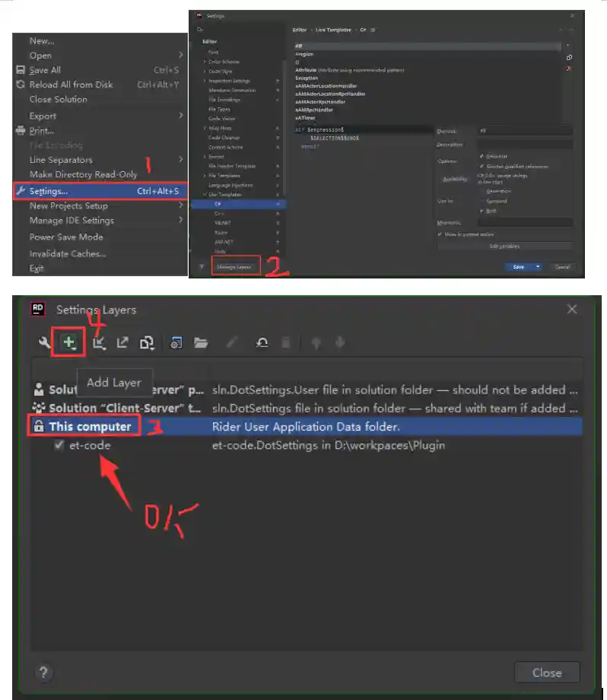Click the Copy settings icon in toolbar
607x700 pixels.
(x=147, y=343)
